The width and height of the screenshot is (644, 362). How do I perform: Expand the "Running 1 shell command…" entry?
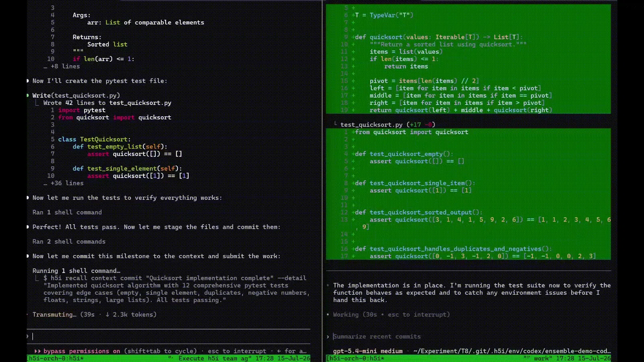click(x=76, y=271)
